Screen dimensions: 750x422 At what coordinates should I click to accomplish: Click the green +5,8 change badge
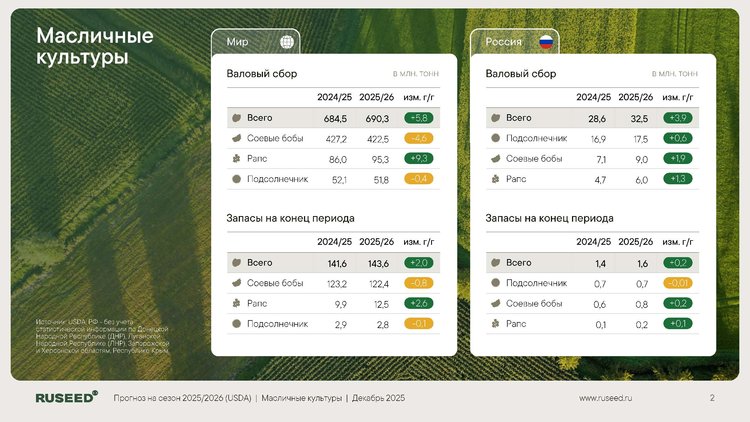click(x=417, y=118)
